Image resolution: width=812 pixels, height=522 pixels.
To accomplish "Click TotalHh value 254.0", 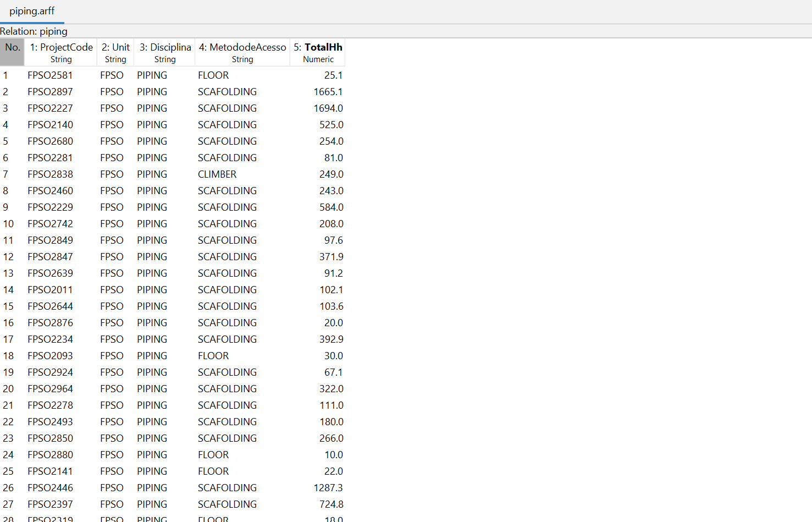I will (x=331, y=141).
